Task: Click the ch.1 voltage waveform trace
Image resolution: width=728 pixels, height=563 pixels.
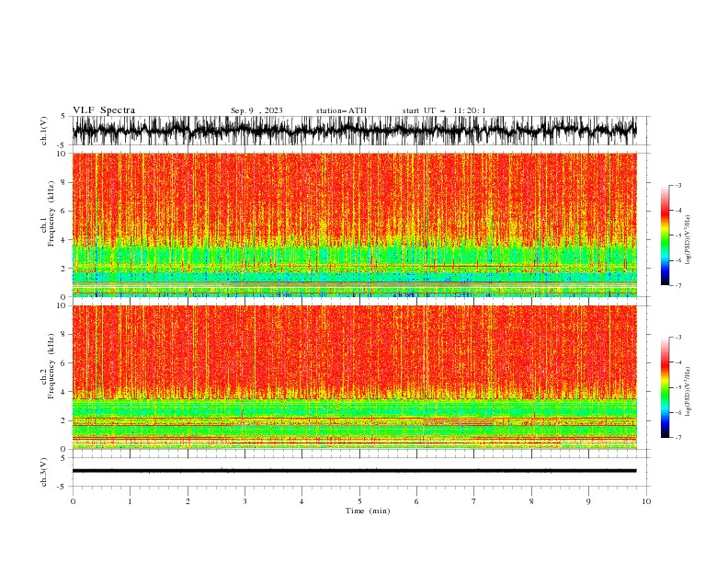Action: tap(354, 131)
